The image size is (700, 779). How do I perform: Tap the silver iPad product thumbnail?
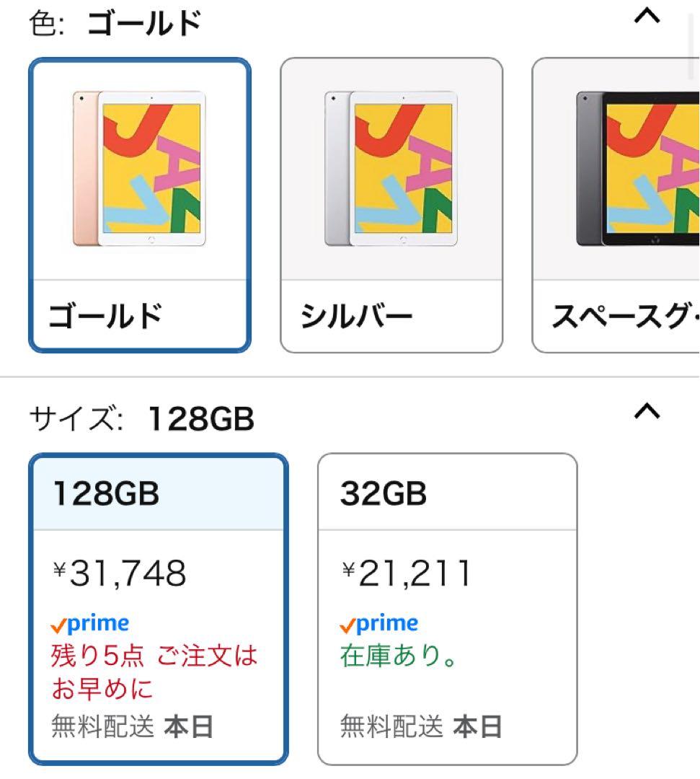pyautogui.click(x=392, y=166)
